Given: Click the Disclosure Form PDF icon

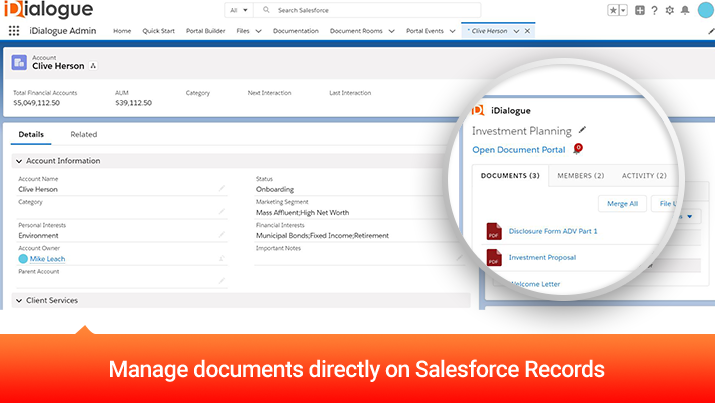Looking at the screenshot, I should (x=494, y=231).
